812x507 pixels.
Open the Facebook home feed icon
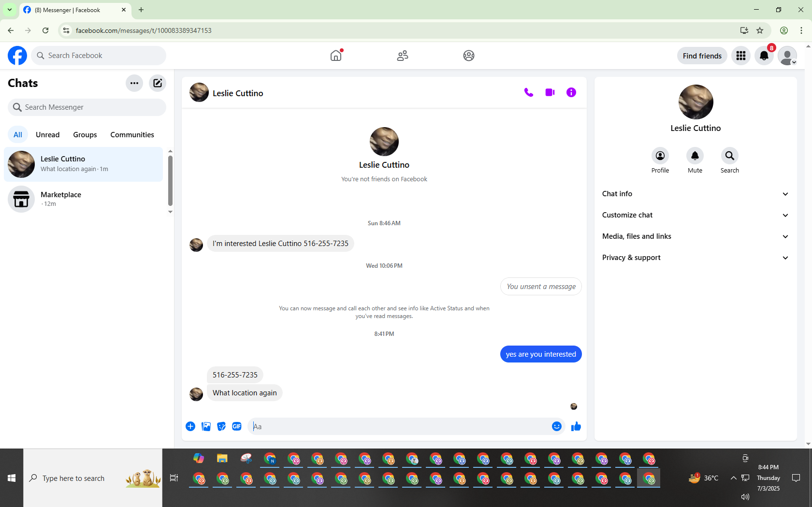point(336,56)
